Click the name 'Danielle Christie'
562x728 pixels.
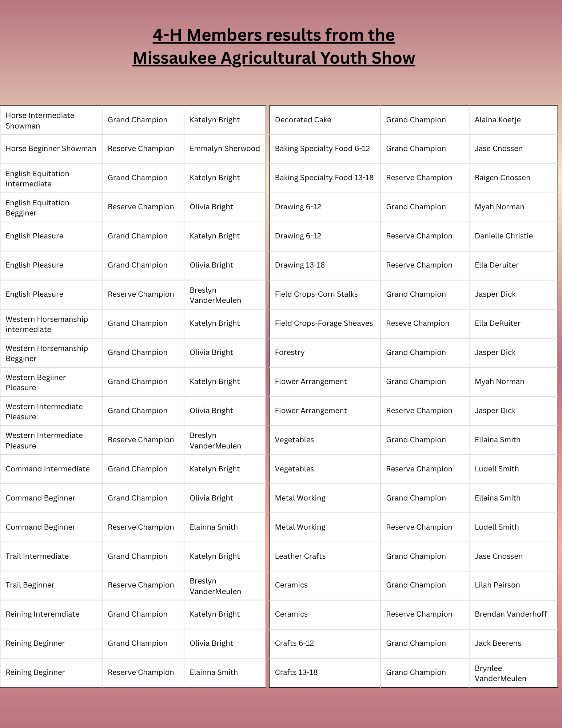click(504, 236)
